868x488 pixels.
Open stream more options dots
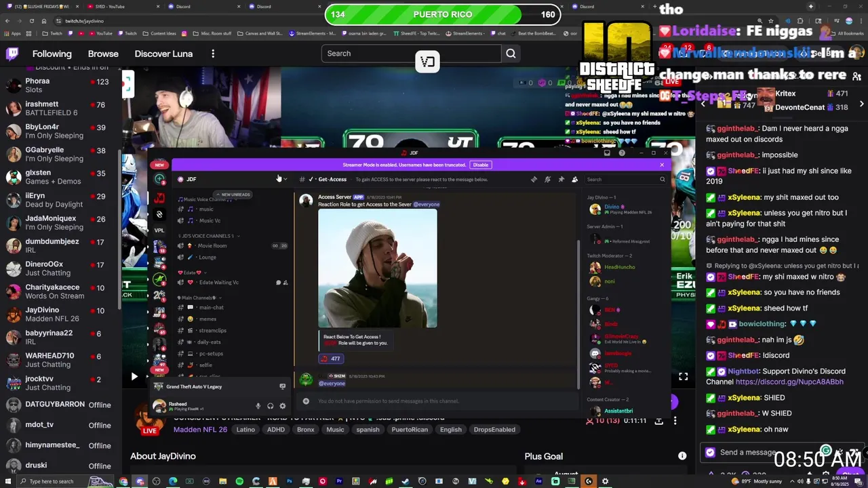[x=675, y=421]
